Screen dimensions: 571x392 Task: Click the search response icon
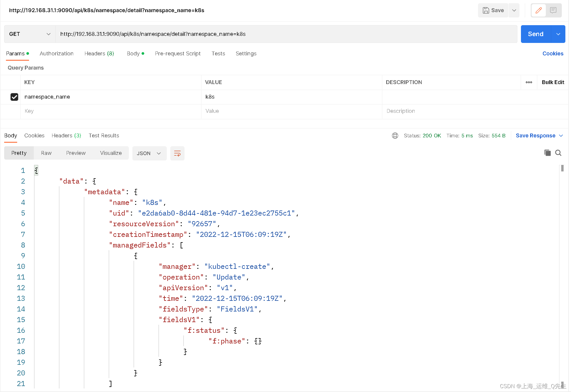point(558,153)
